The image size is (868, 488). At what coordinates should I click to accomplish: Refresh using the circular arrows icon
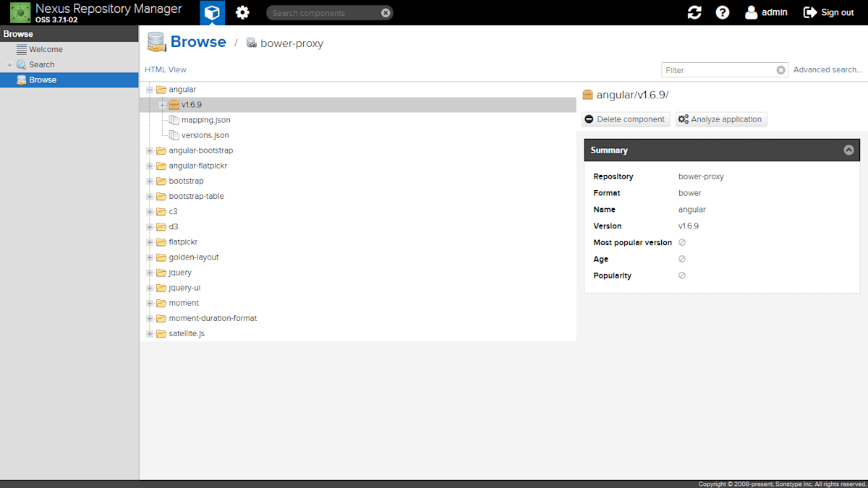tap(694, 12)
